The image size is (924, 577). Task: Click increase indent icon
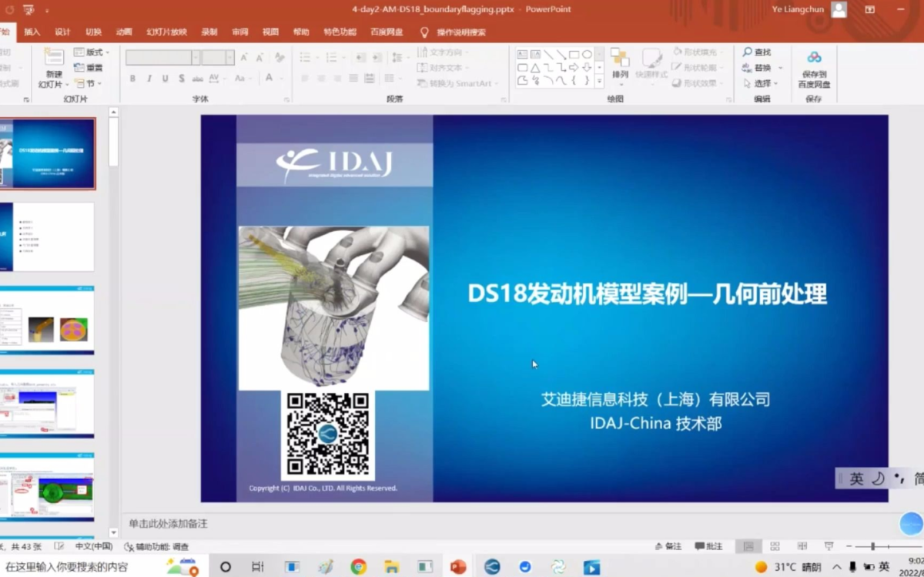(x=379, y=58)
